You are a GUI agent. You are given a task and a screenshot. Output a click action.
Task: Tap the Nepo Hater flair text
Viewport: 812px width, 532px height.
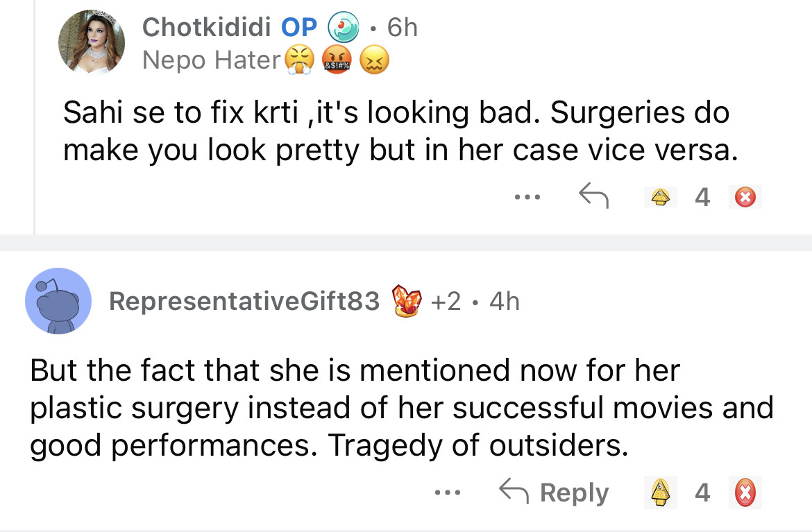210,61
